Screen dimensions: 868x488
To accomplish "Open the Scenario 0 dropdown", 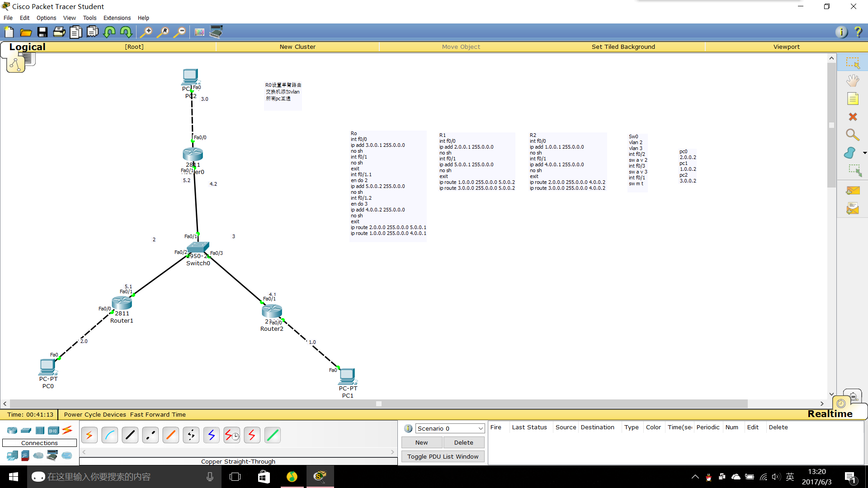I will (x=450, y=428).
